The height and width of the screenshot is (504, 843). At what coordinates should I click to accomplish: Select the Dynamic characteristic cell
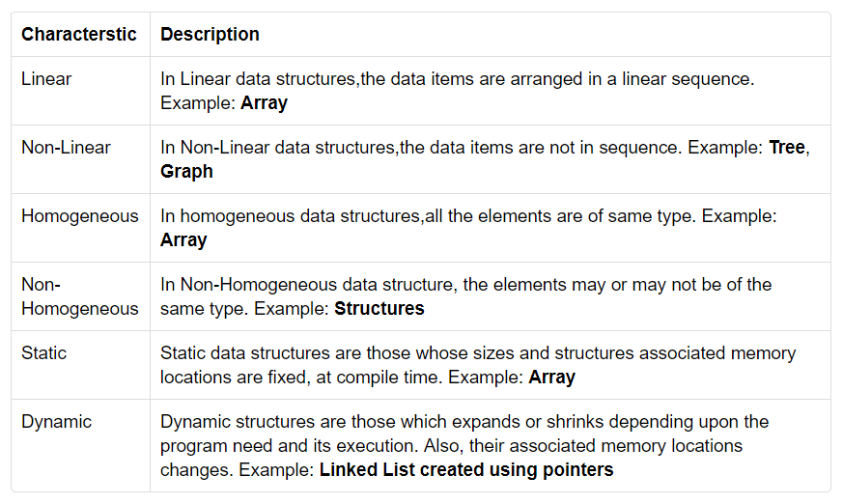coord(57,422)
